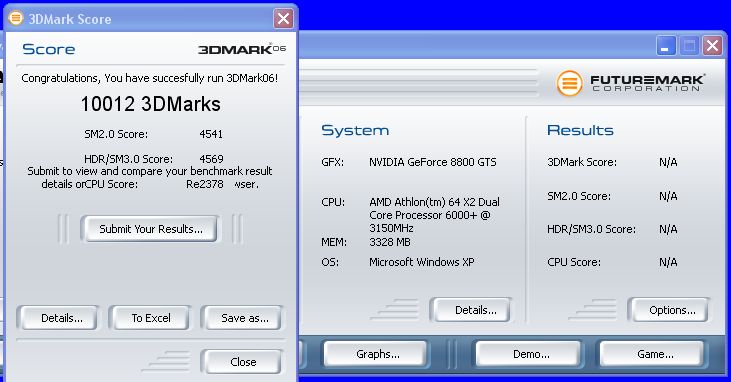This screenshot has height=382, width=731.
Task: Open the System section Details… button
Action: [471, 310]
